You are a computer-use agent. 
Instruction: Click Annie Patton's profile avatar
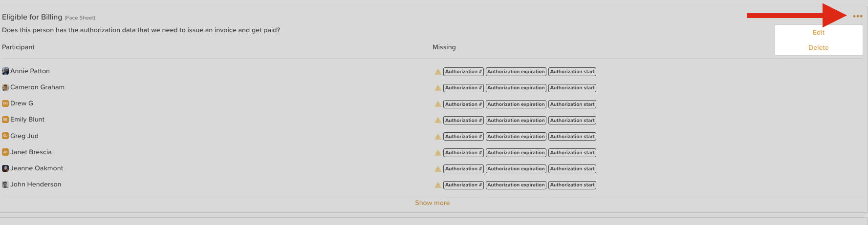pos(5,71)
